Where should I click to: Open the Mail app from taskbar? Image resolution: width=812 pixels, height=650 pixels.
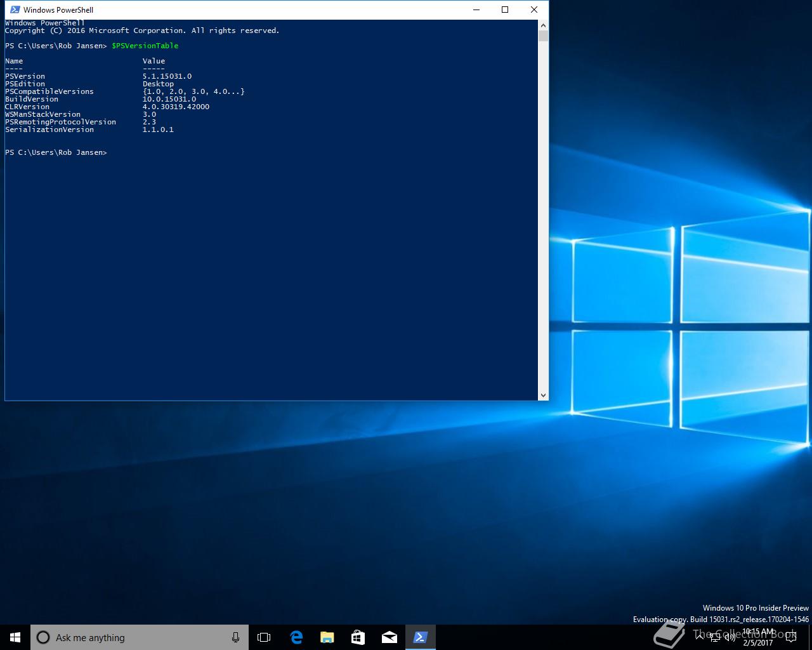[389, 637]
